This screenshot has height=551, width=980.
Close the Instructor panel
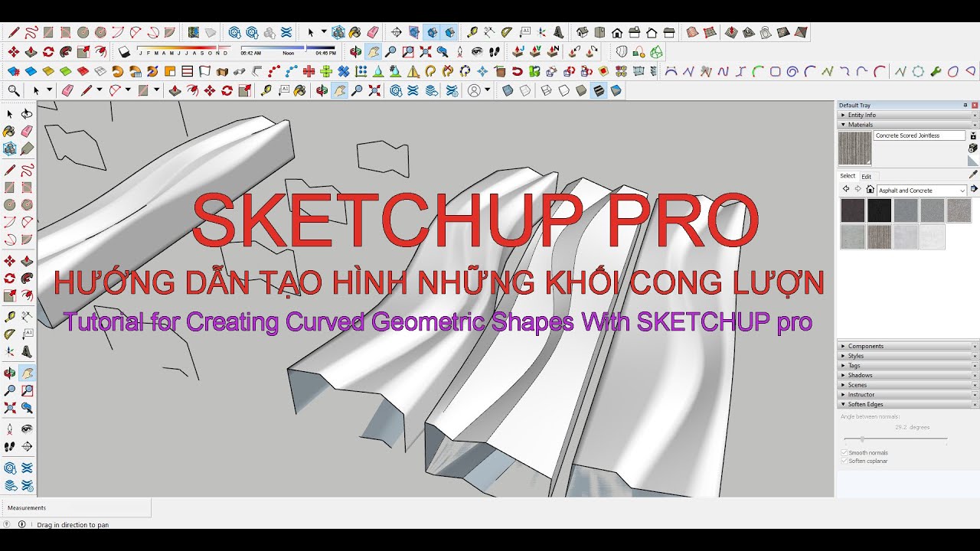click(x=975, y=395)
